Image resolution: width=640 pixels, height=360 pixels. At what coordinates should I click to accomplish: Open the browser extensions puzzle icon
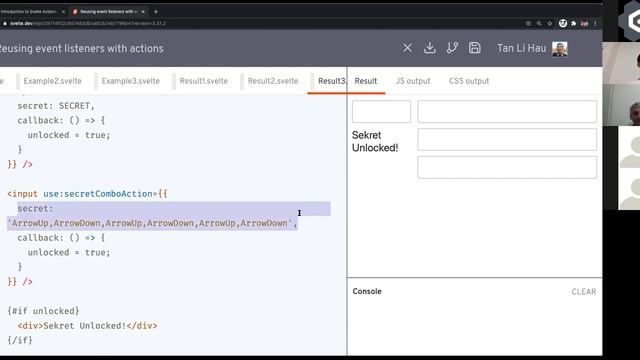coord(573,24)
